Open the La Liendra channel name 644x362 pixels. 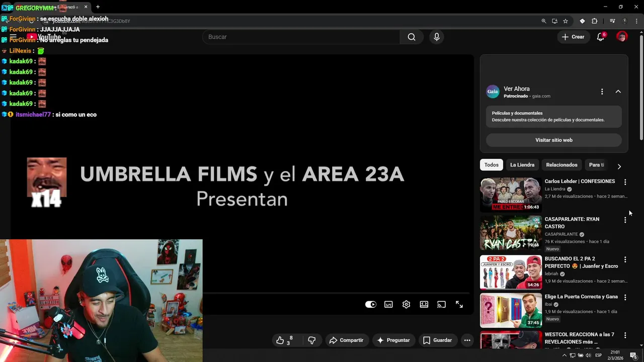coord(555,189)
